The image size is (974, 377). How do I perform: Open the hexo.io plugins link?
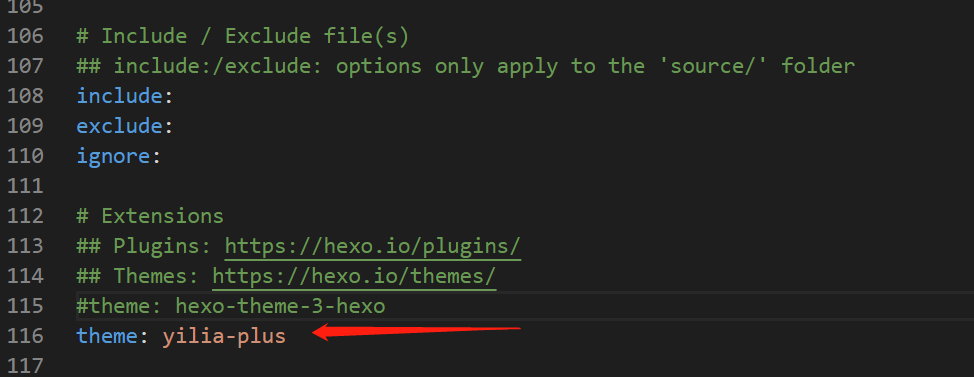(373, 247)
